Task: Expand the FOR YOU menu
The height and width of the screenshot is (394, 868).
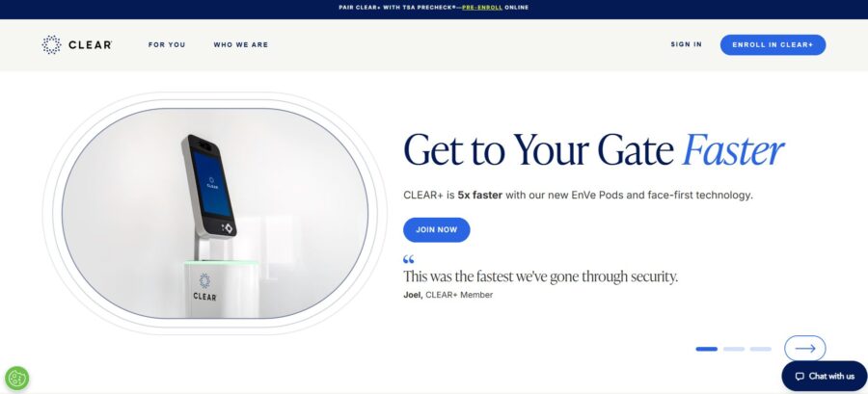Action: (167, 44)
